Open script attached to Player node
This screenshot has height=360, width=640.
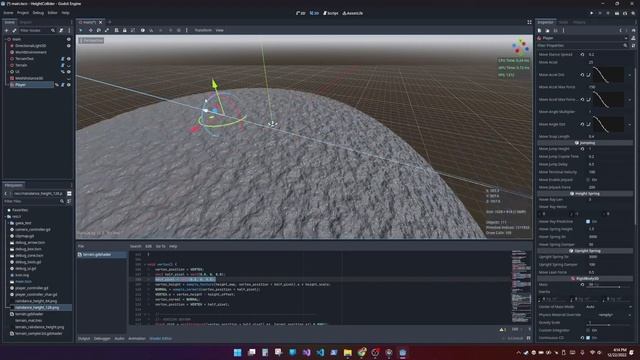[62, 85]
